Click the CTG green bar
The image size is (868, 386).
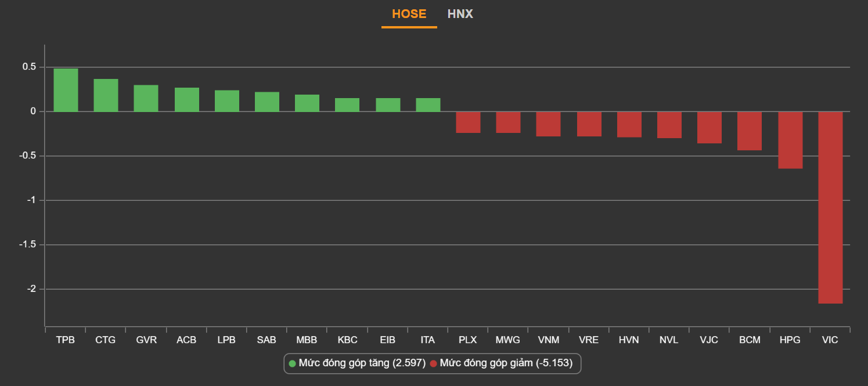tap(106, 95)
